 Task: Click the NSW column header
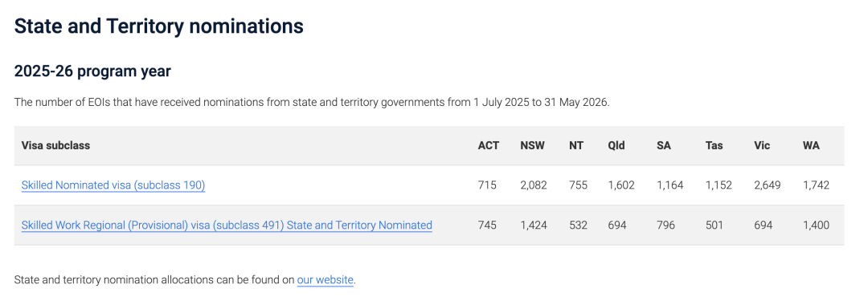532,145
